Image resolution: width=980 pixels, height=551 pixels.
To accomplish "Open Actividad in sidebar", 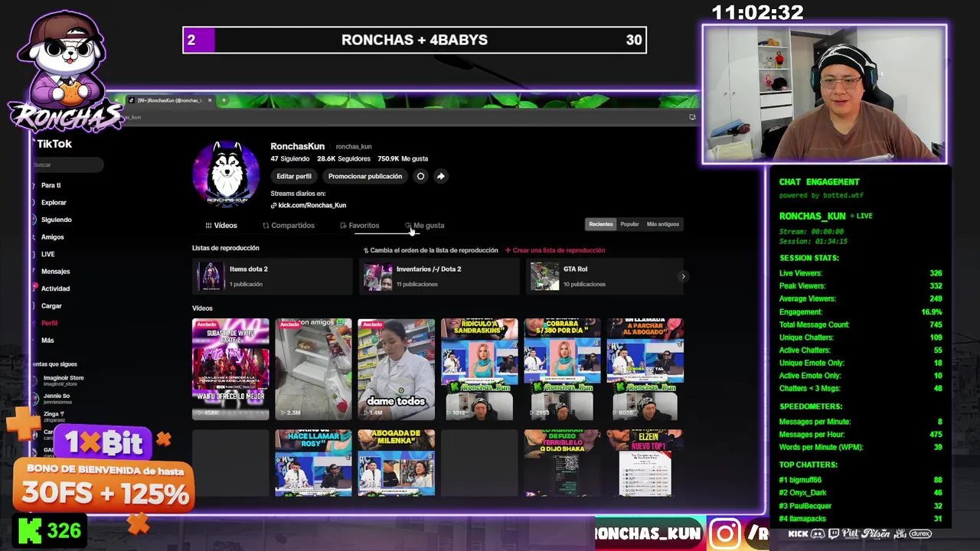I will (x=55, y=289).
